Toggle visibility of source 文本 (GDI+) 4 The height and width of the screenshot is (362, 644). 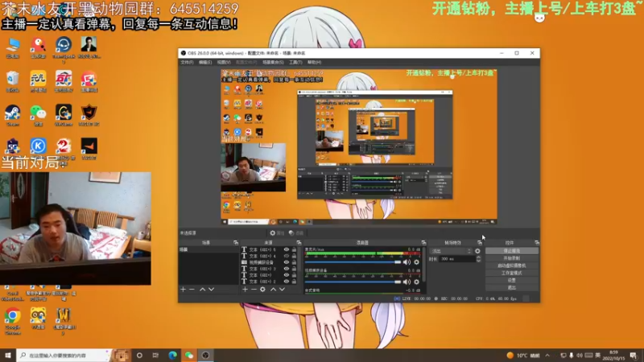[x=287, y=256]
